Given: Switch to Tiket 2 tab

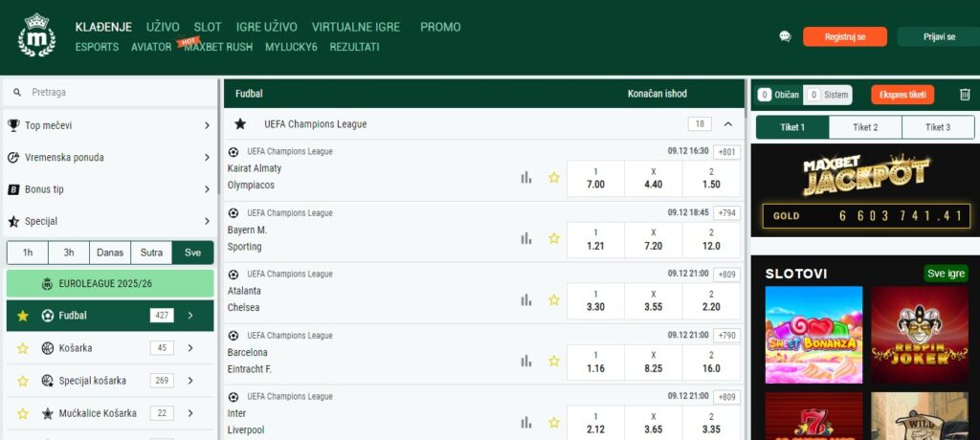Looking at the screenshot, I should click(x=865, y=127).
